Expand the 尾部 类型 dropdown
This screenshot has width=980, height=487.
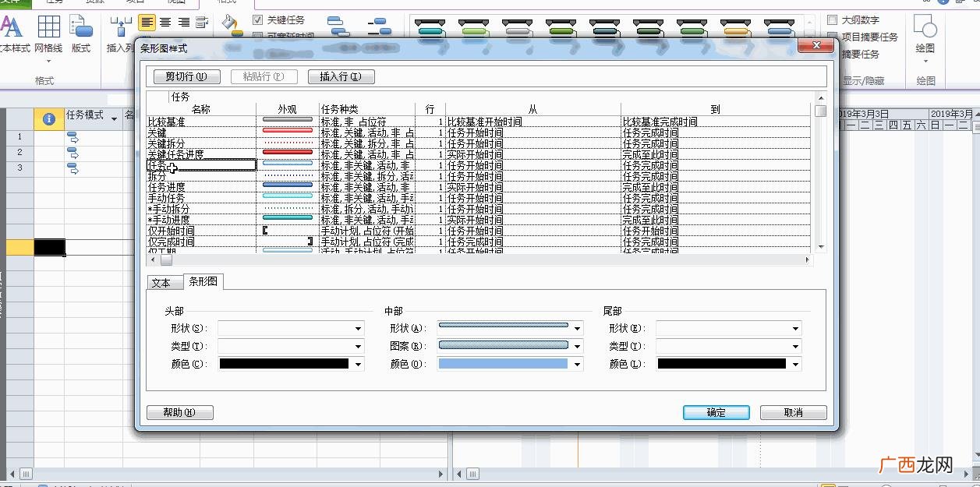[x=795, y=347]
